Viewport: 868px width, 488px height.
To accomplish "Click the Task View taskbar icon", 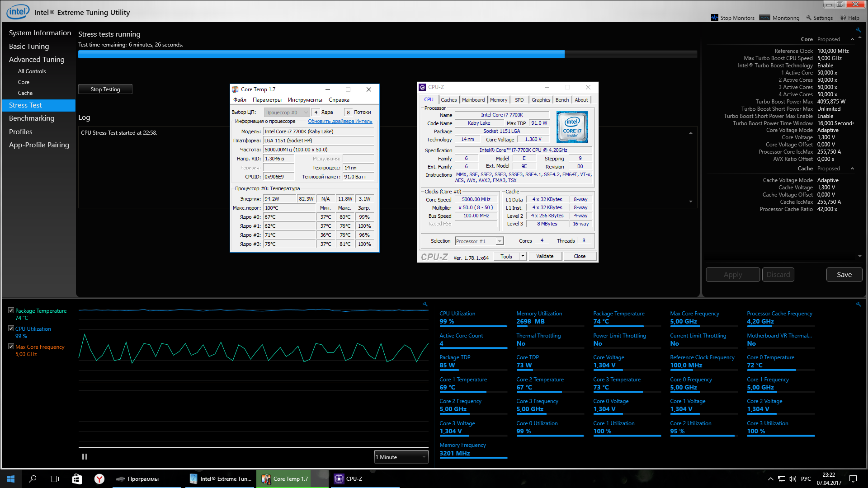I will [54, 479].
